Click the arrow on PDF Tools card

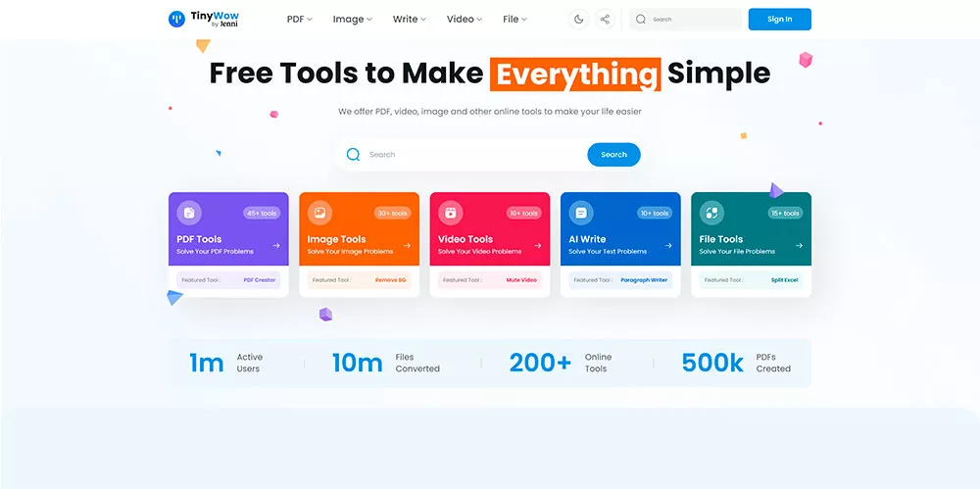click(x=276, y=246)
